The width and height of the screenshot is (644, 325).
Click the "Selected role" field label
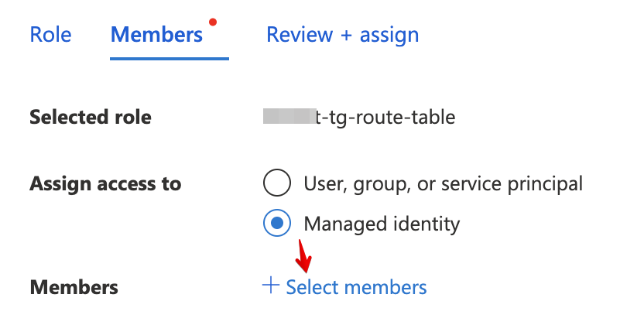tap(90, 118)
